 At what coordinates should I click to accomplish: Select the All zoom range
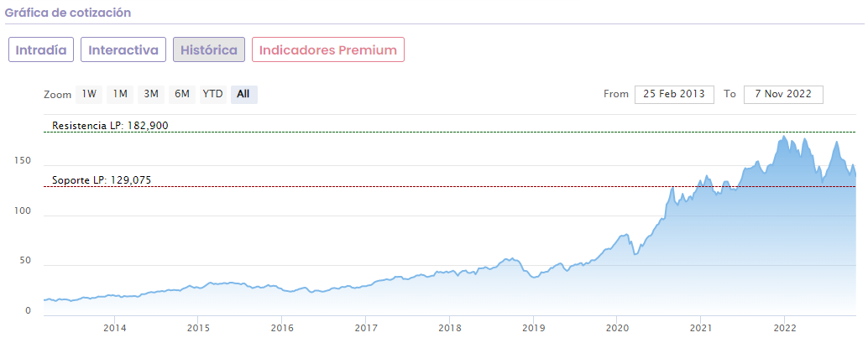point(243,94)
